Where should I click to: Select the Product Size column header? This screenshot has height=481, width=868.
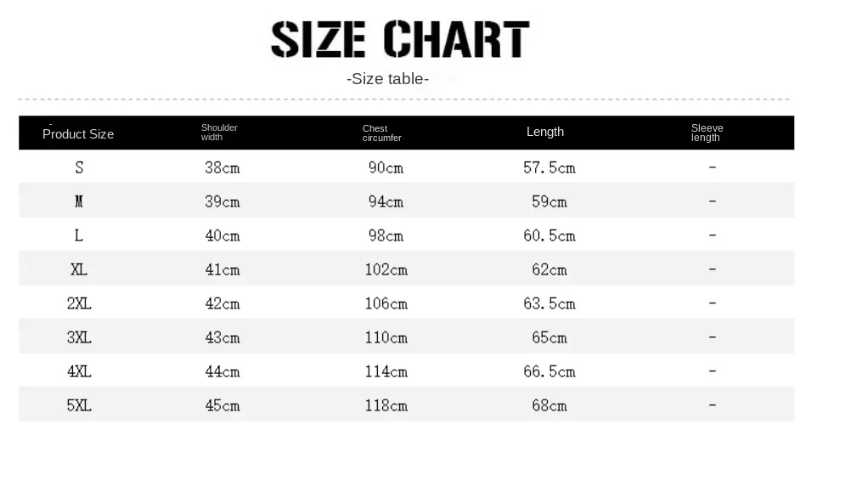pos(78,133)
